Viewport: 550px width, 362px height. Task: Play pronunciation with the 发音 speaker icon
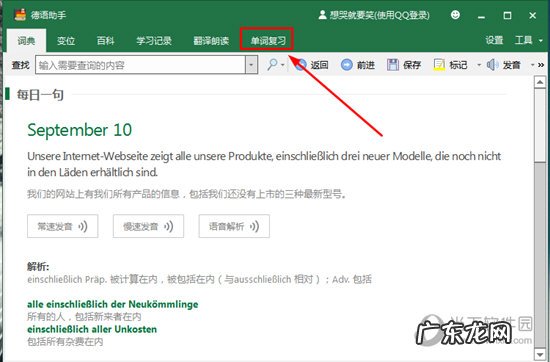pyautogui.click(x=492, y=65)
